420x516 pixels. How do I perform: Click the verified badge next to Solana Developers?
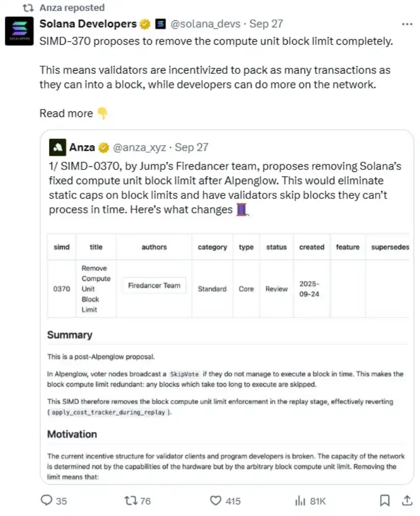point(144,23)
